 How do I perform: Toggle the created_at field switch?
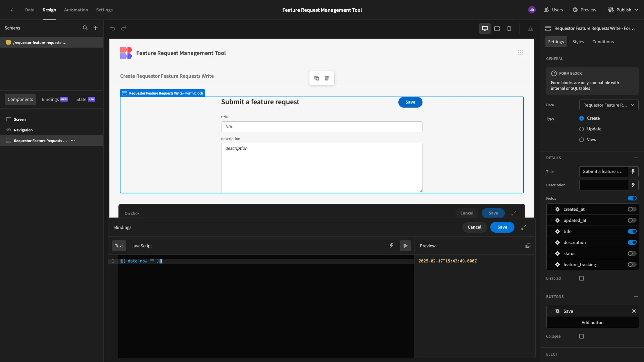[632, 209]
